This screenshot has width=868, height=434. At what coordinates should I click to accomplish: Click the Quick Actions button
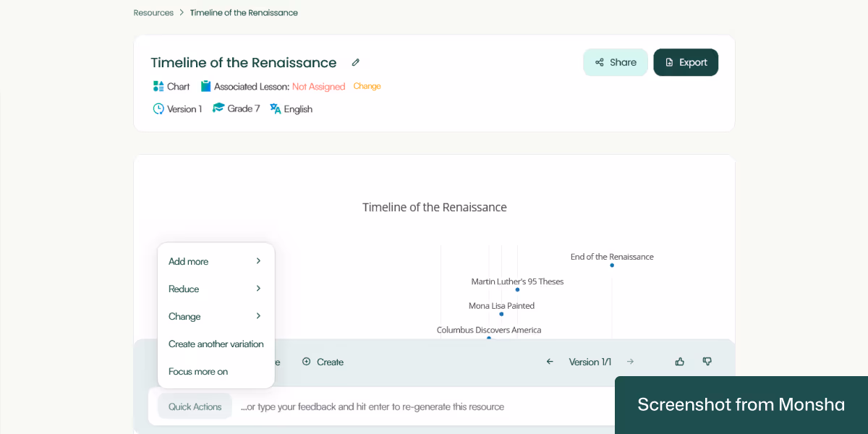(x=195, y=407)
